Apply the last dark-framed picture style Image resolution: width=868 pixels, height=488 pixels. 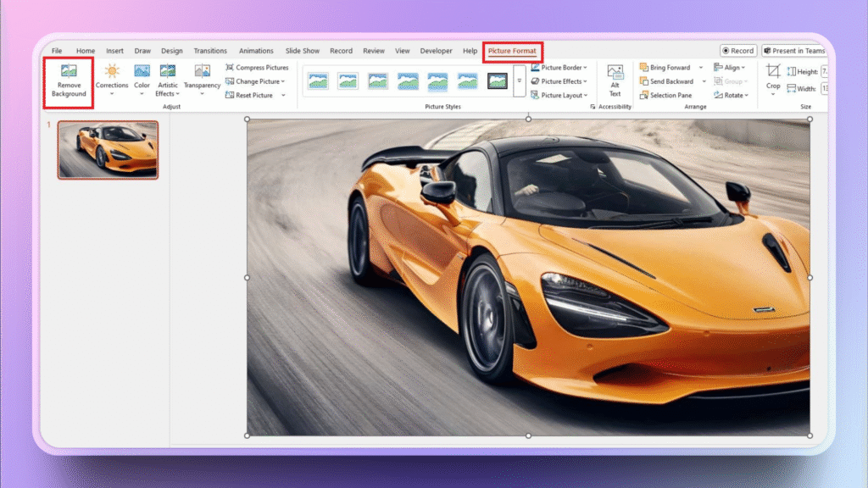coord(498,81)
